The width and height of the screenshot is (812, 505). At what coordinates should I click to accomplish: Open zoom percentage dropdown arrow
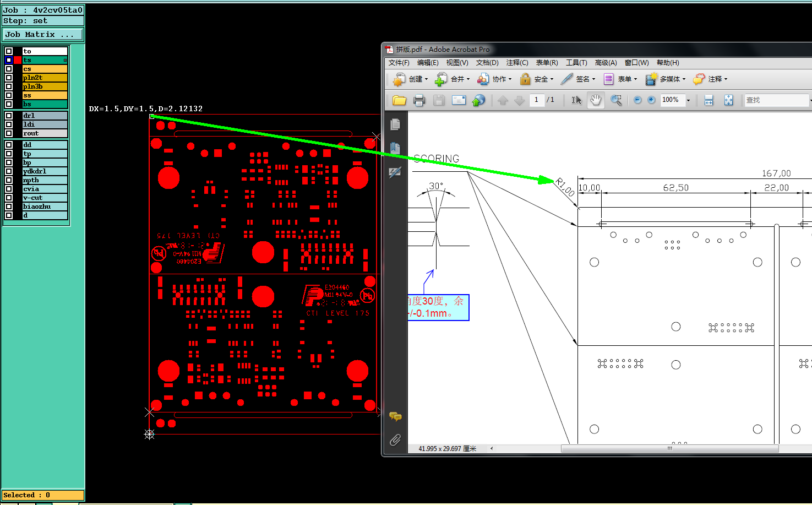pyautogui.click(x=688, y=100)
